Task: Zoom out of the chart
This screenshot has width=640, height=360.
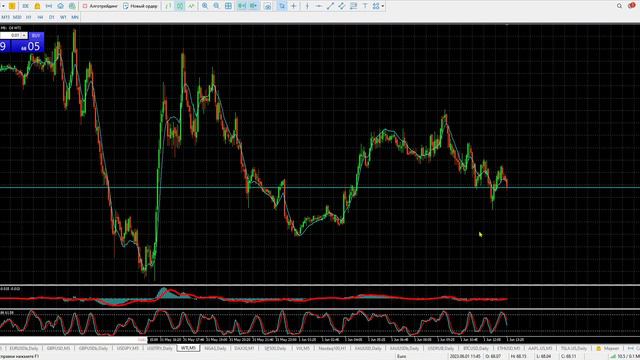Action: coord(216,6)
